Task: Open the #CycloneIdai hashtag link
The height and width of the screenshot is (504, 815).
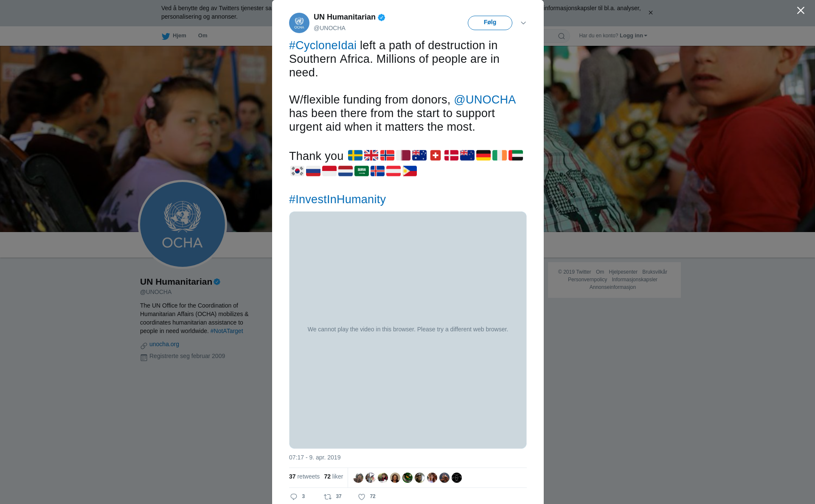Action: 323,45
